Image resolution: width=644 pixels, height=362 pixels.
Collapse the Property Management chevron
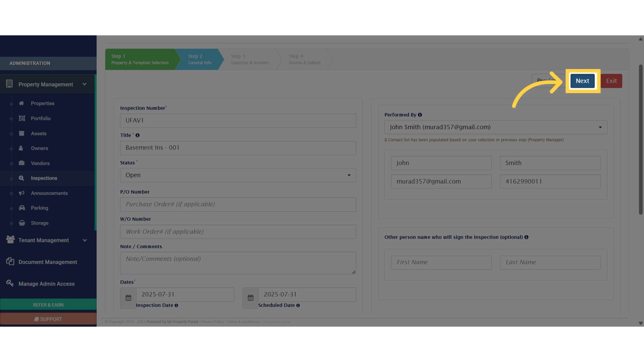pyautogui.click(x=85, y=84)
